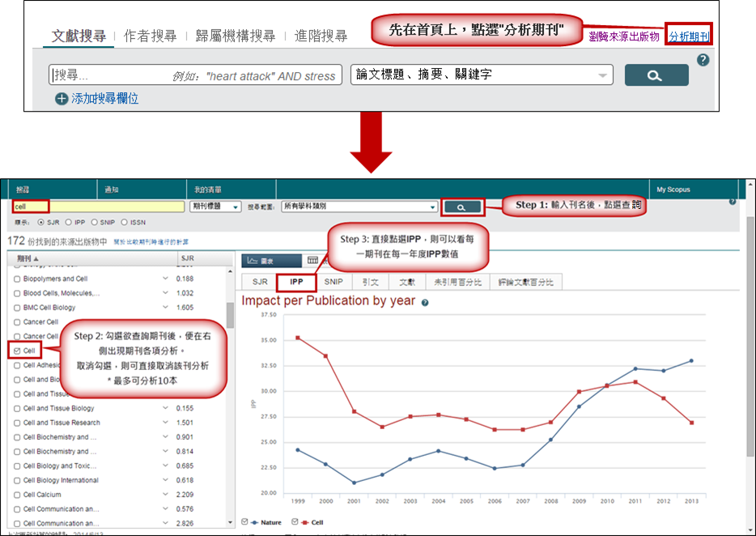Open the journal title dropdown next to cell input
Image resolution: width=756 pixels, height=536 pixels.
pos(215,206)
